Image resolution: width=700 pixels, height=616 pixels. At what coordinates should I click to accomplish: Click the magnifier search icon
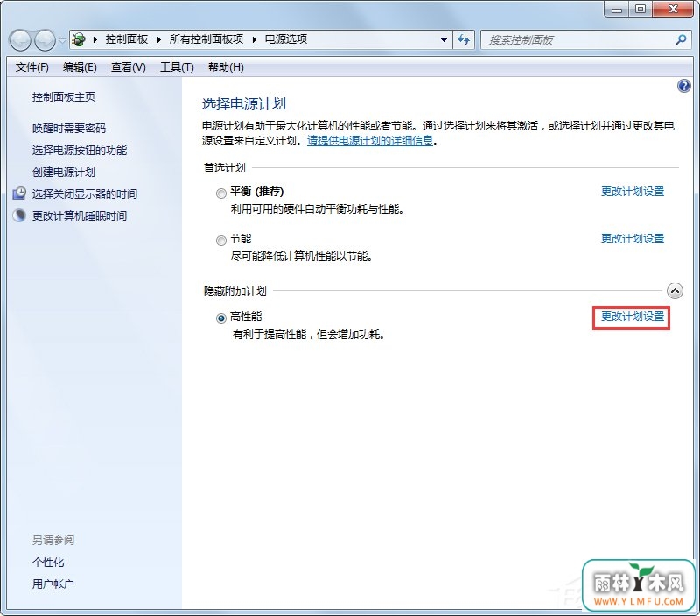(x=681, y=39)
